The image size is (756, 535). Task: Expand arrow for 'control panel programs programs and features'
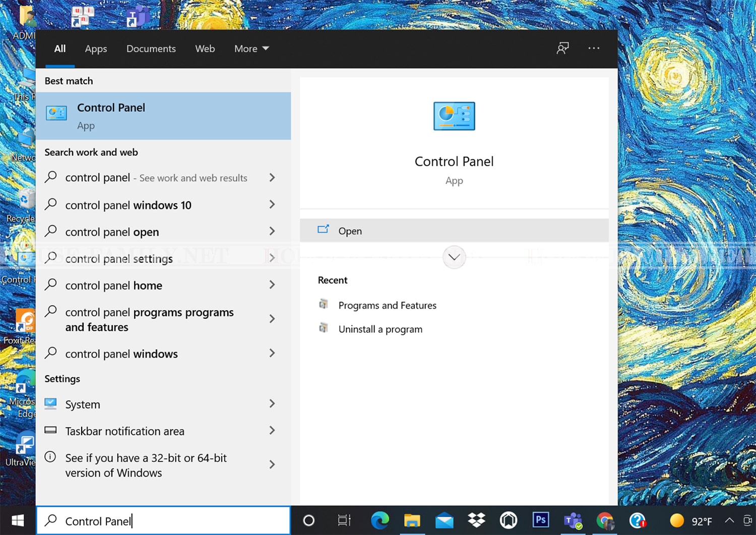pyautogui.click(x=272, y=319)
